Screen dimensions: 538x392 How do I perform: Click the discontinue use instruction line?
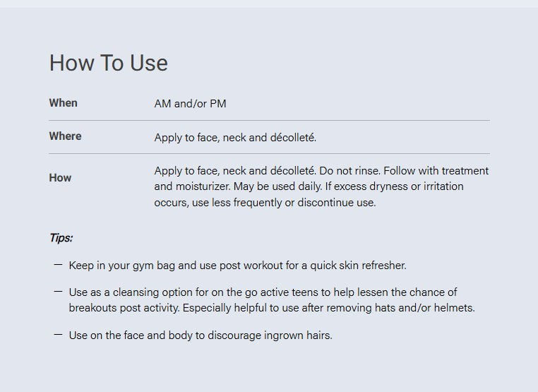(x=265, y=203)
